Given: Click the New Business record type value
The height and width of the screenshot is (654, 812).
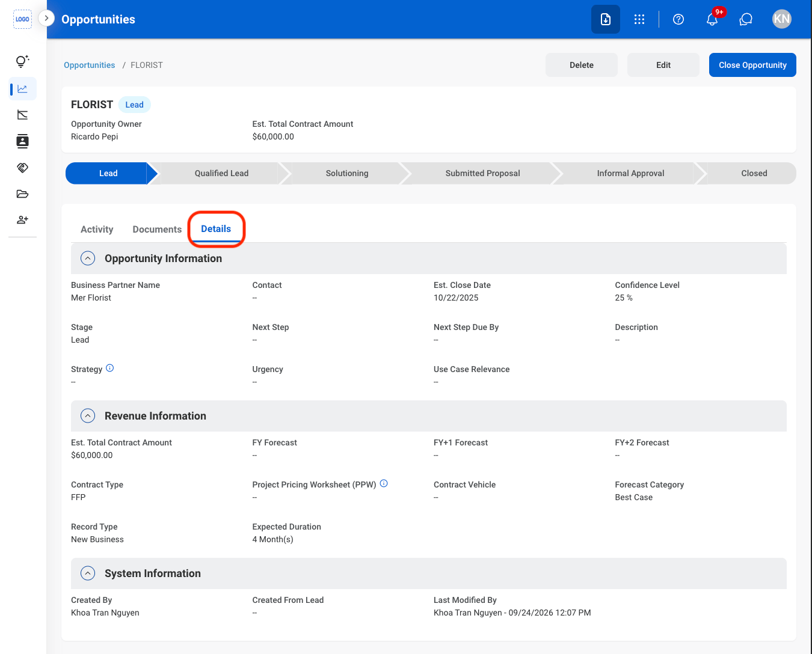Looking at the screenshot, I should pos(97,539).
